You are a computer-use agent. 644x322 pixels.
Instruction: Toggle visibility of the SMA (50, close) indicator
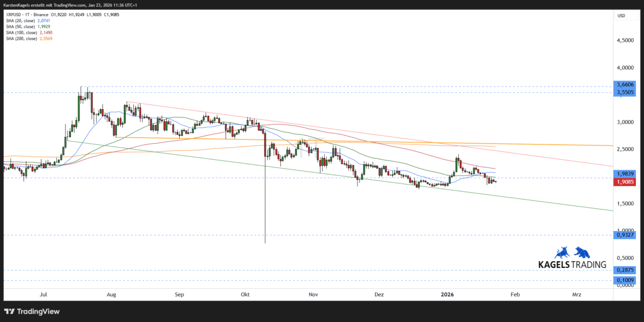pyautogui.click(x=20, y=26)
